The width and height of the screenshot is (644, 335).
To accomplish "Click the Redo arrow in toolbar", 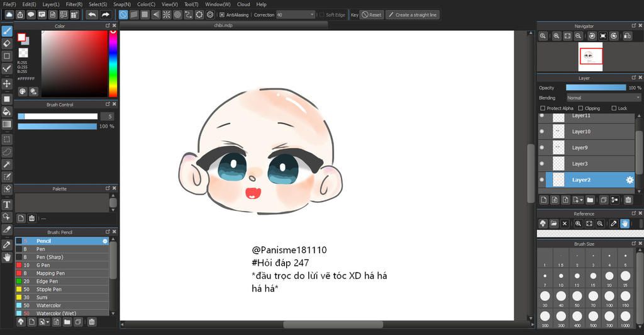I will (x=106, y=14).
